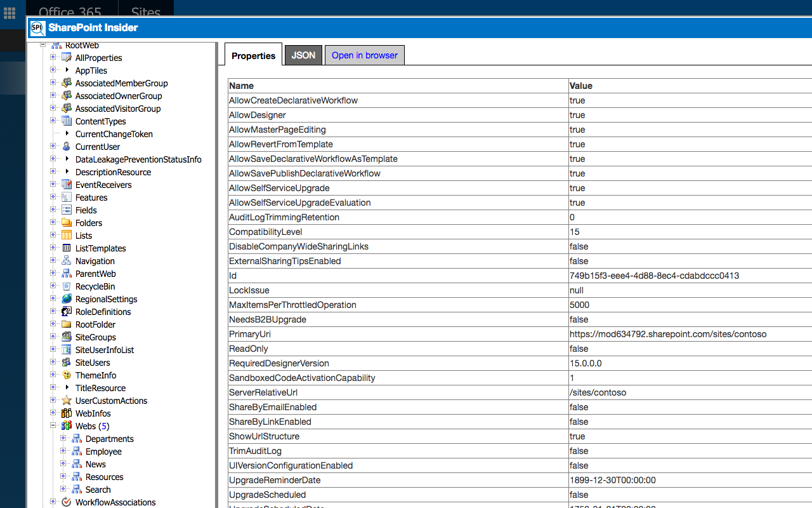Image resolution: width=812 pixels, height=508 pixels.
Task: Click the Fields icon
Action: pyautogui.click(x=67, y=210)
